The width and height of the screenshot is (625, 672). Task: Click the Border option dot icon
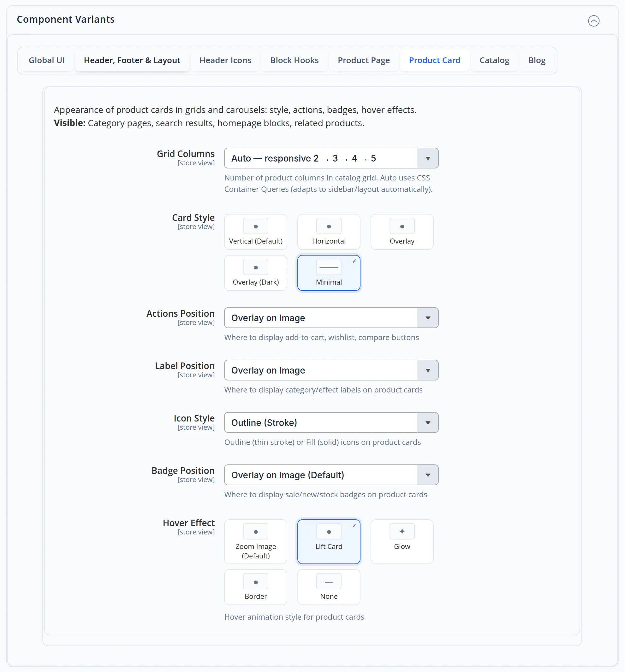(256, 582)
